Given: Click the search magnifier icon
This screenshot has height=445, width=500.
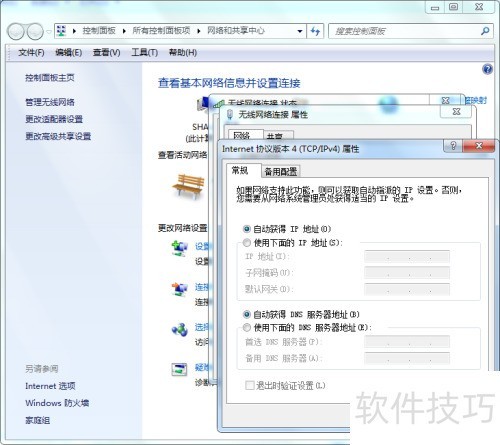Looking at the screenshot, I should coord(485,31).
